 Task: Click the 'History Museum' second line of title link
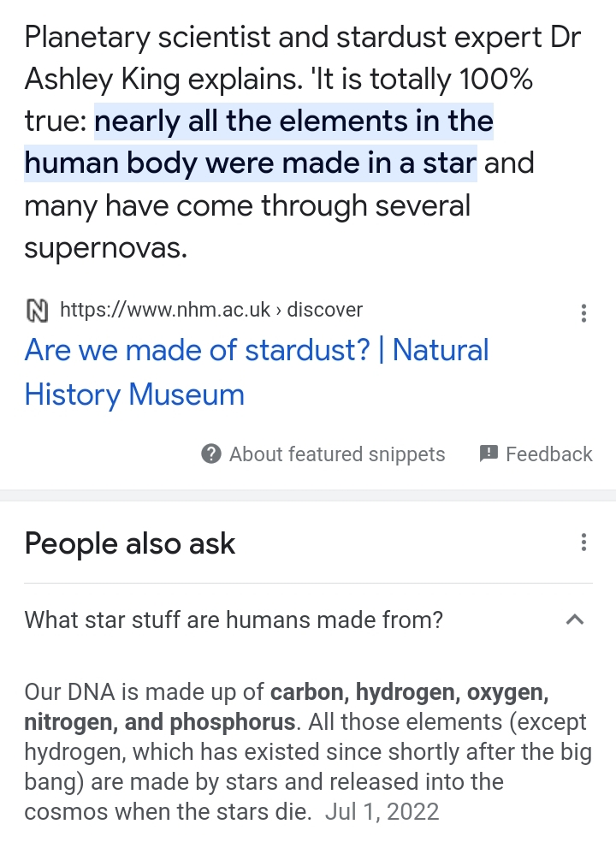pyautogui.click(x=134, y=394)
